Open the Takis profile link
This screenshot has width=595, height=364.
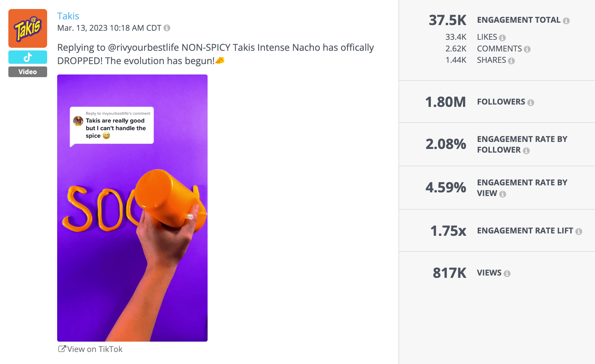tap(68, 16)
